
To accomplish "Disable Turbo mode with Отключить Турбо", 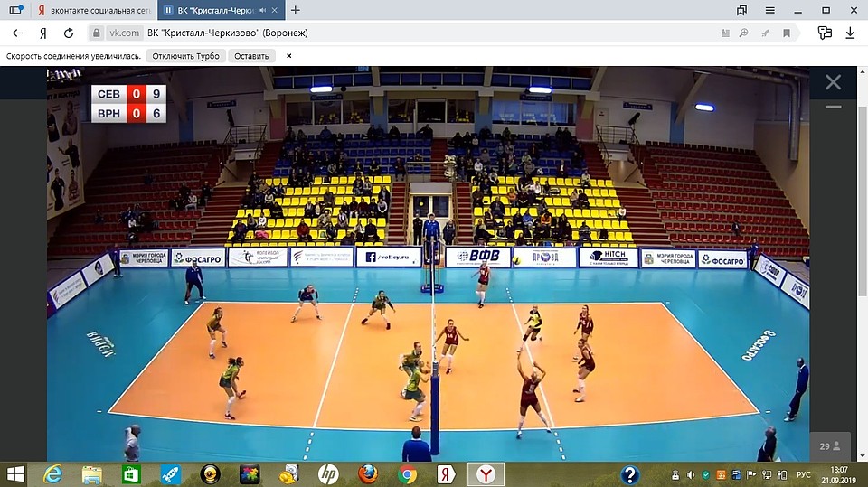I will click(186, 56).
